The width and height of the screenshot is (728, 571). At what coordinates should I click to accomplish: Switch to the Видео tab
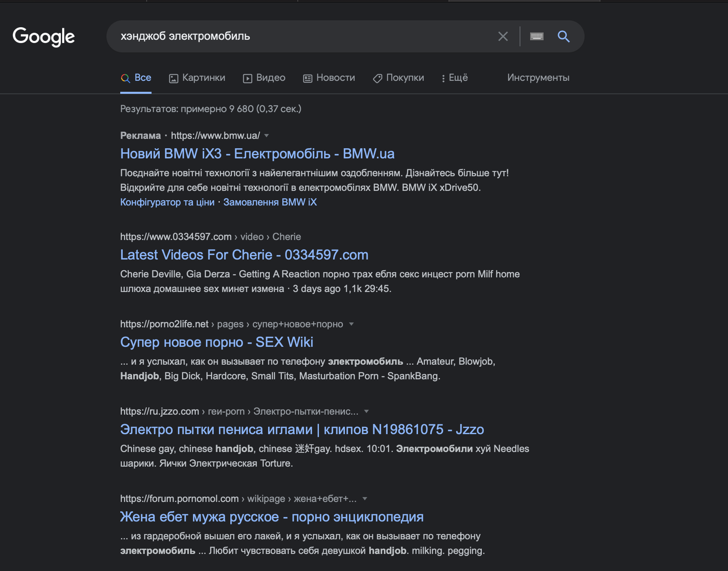[x=264, y=78]
